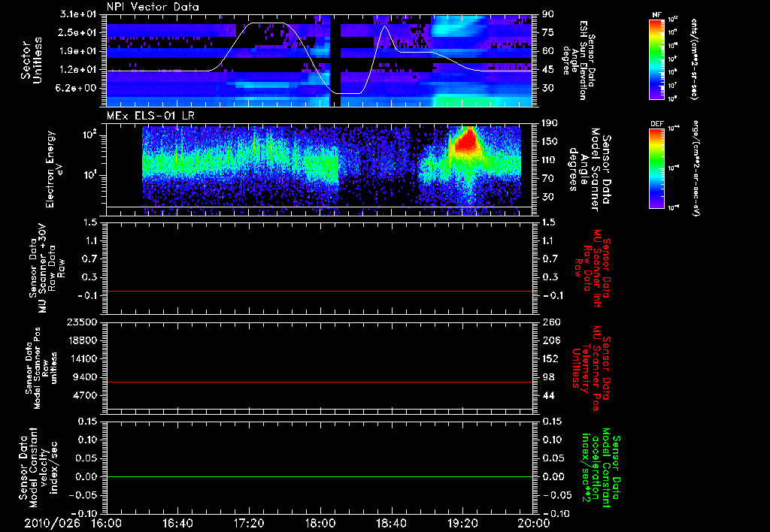770x532 pixels.
Task: Click the "2.5e+01" sector tick label
Action: click(x=79, y=32)
